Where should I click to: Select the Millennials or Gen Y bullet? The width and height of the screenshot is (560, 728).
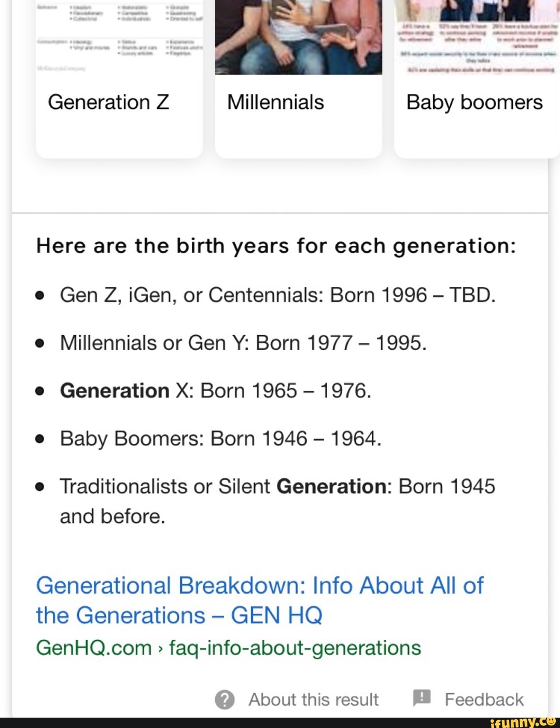pos(244,342)
